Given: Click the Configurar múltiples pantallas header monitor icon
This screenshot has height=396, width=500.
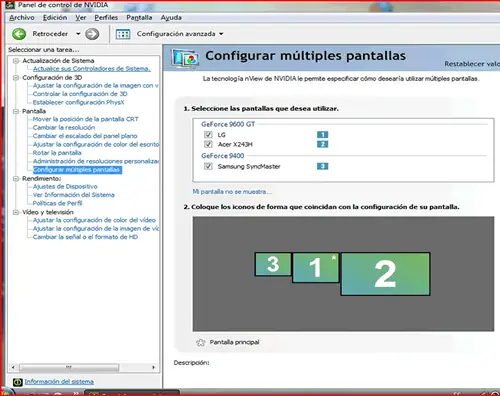Looking at the screenshot, I should coord(185,58).
